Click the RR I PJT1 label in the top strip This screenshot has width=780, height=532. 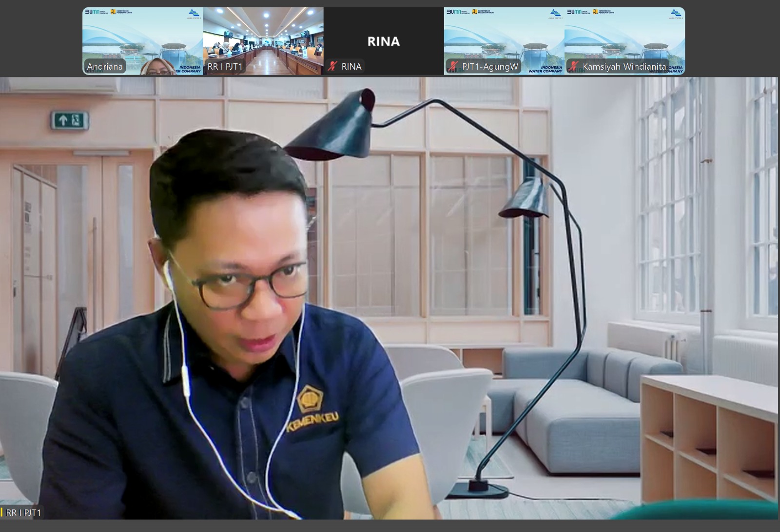coord(225,66)
